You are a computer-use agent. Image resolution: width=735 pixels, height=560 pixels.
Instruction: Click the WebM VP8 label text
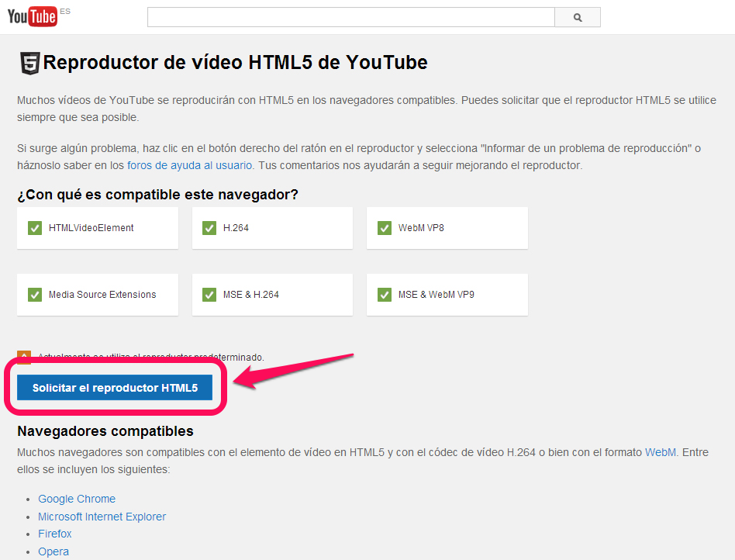421,228
